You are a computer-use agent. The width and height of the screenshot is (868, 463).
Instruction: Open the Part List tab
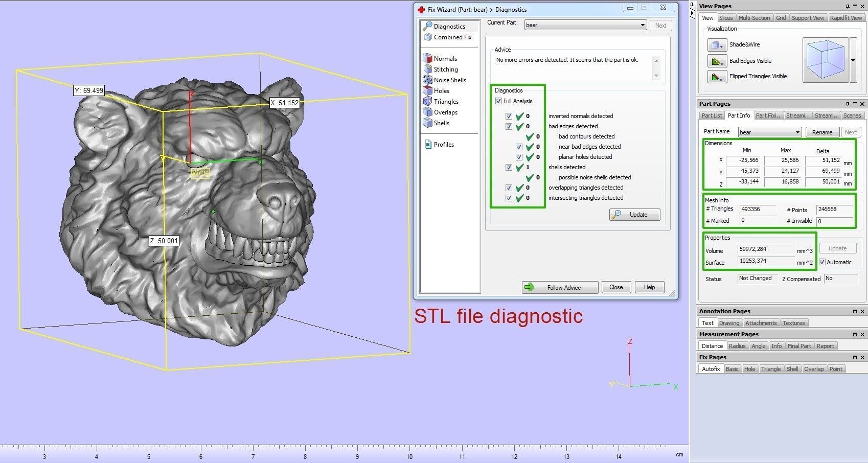pyautogui.click(x=712, y=115)
